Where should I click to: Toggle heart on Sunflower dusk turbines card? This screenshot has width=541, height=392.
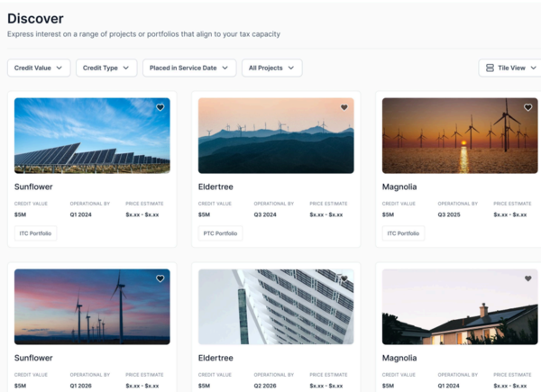160,279
